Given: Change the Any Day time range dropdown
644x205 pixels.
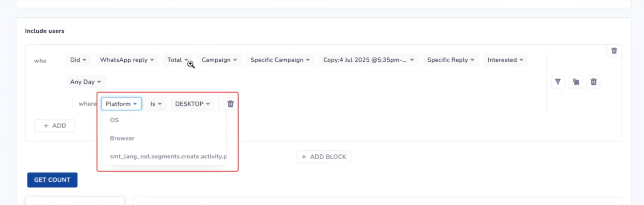Looking at the screenshot, I should click(x=85, y=82).
